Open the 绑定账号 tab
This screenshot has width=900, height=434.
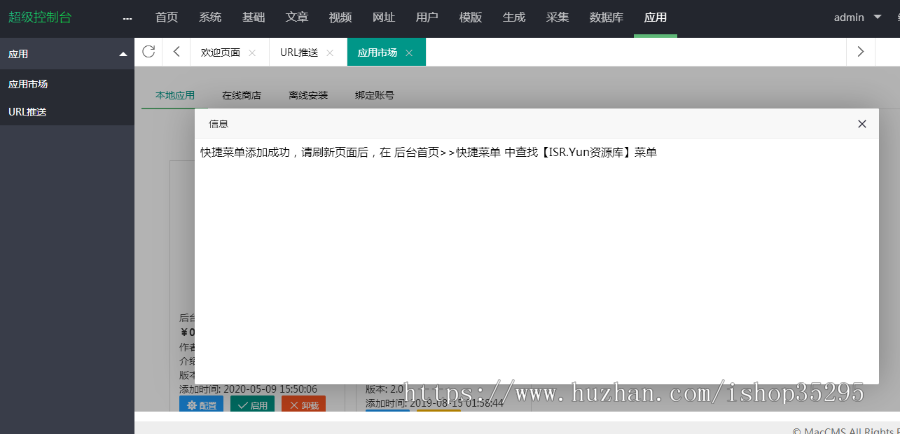pyautogui.click(x=374, y=96)
